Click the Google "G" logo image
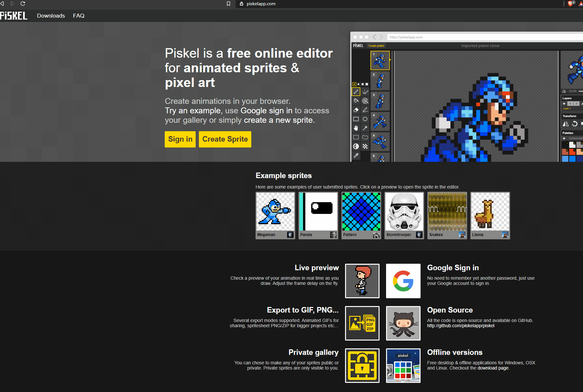Screen dimensions: 583x392 pyautogui.click(x=403, y=281)
